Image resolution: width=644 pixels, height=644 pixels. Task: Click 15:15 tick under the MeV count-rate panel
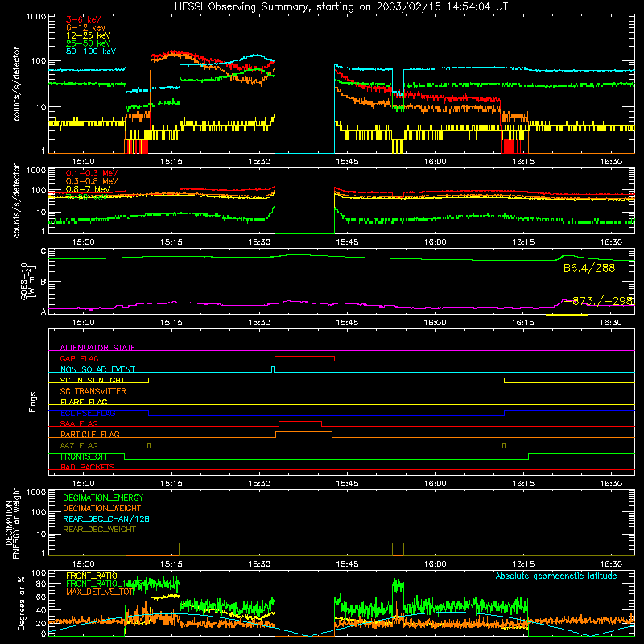tap(171, 242)
